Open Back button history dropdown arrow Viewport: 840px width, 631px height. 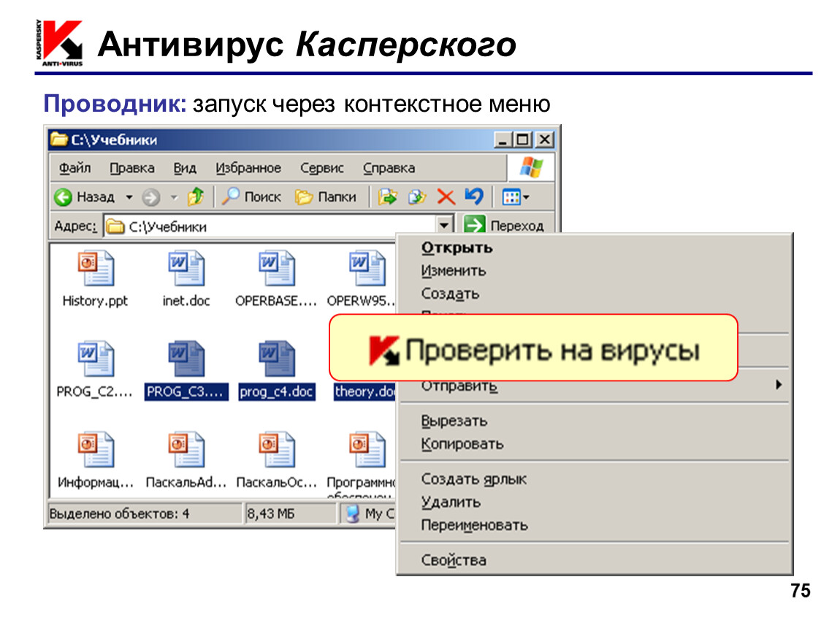tap(129, 197)
